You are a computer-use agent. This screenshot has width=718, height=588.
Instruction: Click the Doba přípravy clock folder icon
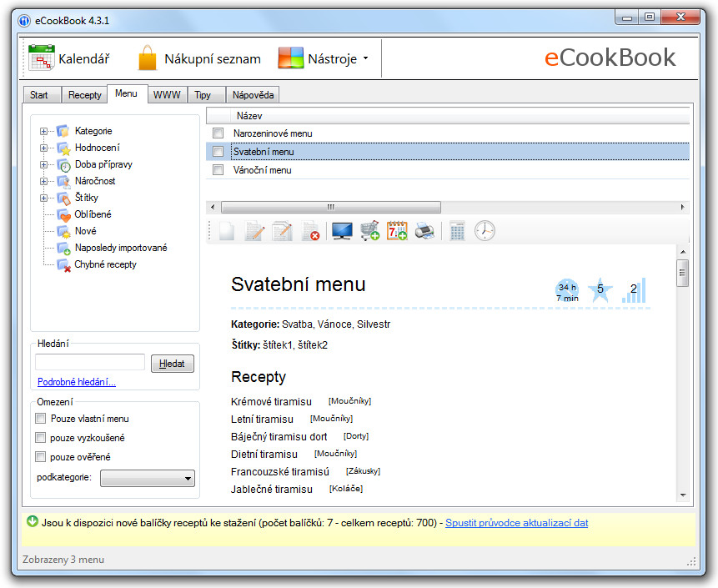[63, 165]
